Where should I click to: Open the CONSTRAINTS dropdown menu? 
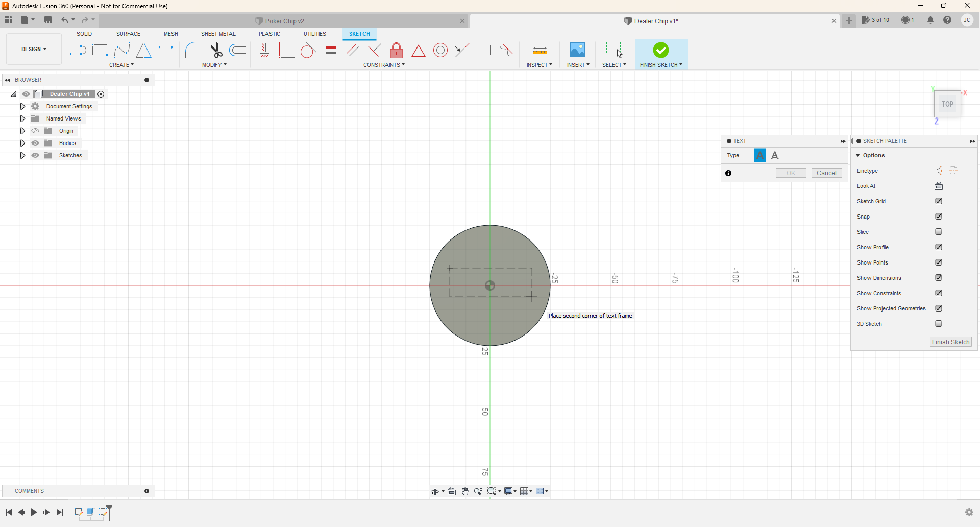click(384, 65)
